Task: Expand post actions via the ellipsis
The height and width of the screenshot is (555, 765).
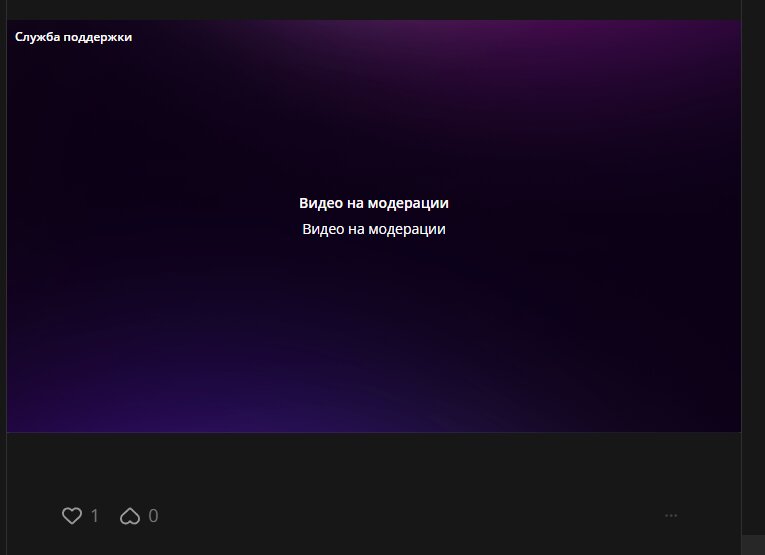Action: [671, 516]
